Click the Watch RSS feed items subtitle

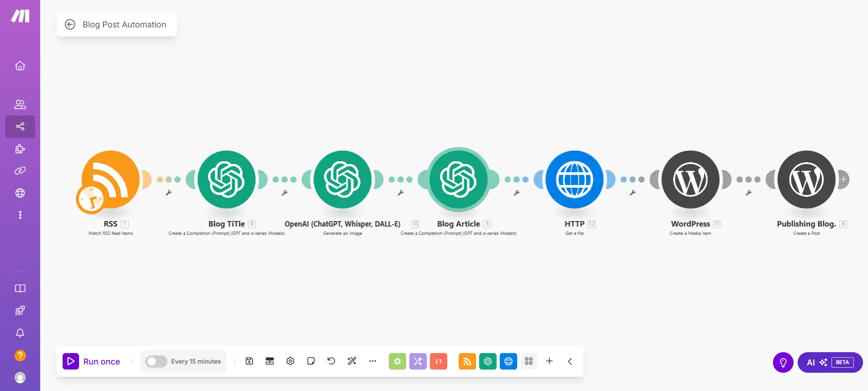[x=111, y=233]
